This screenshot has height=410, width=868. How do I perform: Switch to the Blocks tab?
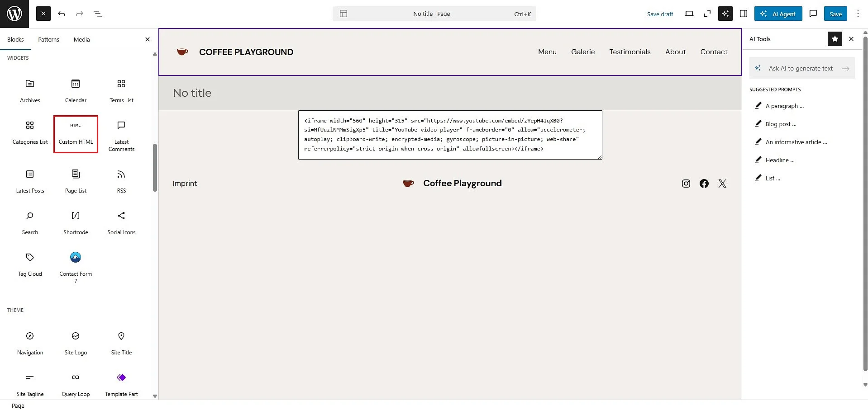pos(15,39)
